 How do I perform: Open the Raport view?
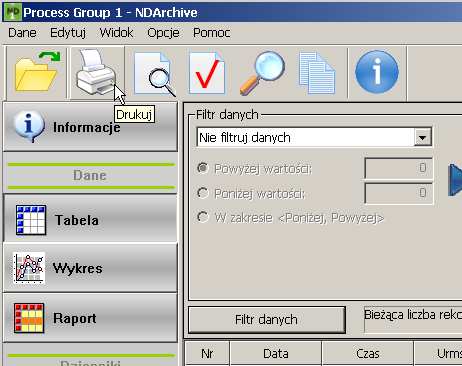tap(90, 318)
